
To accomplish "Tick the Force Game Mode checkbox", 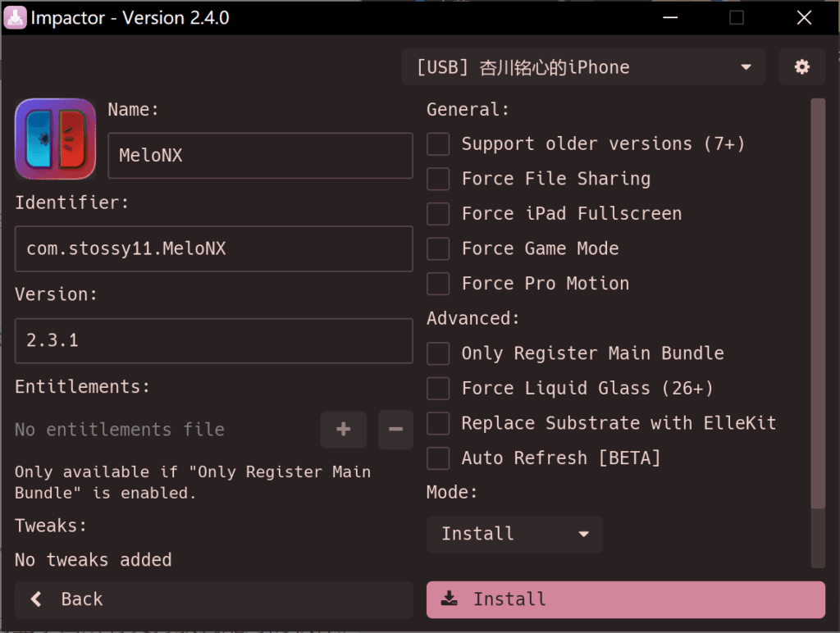I will (x=438, y=248).
